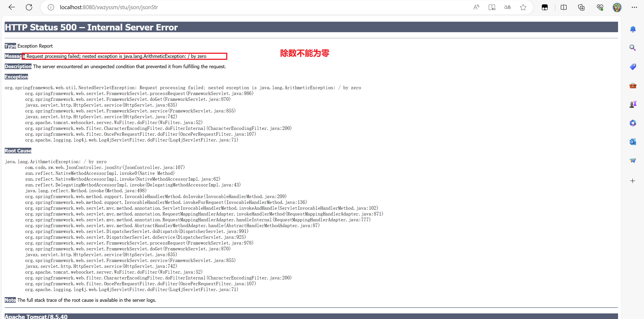Open sidebar Tools briefcase panel
644x319 pixels.
click(633, 86)
